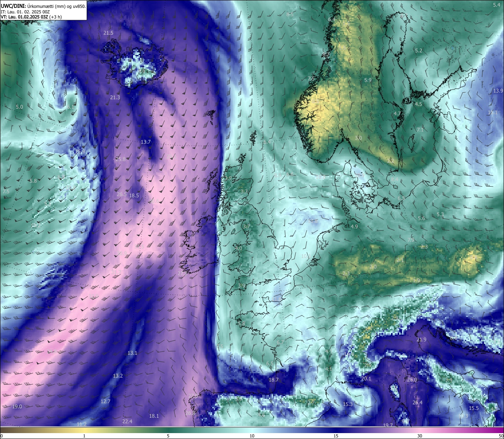
Task: Click the 13.9 value label
Action: pyautogui.click(x=498, y=91)
